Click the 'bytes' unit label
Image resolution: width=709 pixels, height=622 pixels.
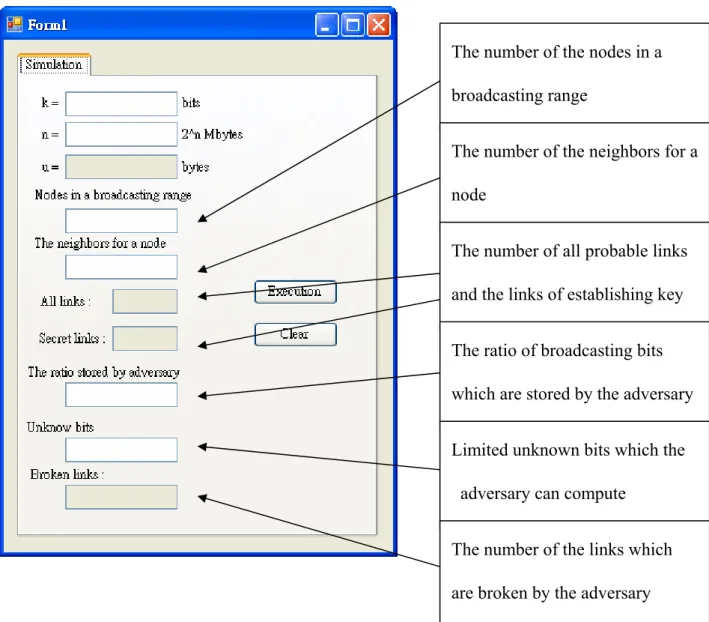pos(195,167)
